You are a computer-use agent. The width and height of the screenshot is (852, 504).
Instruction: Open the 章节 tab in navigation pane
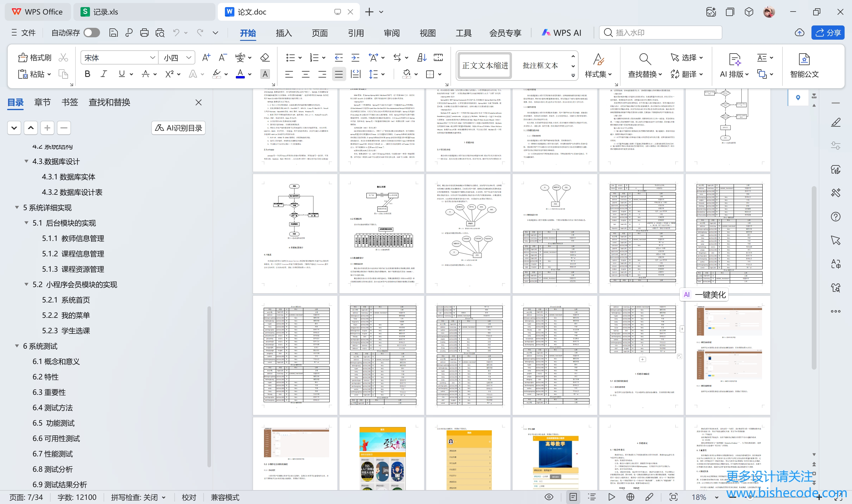pos(42,102)
